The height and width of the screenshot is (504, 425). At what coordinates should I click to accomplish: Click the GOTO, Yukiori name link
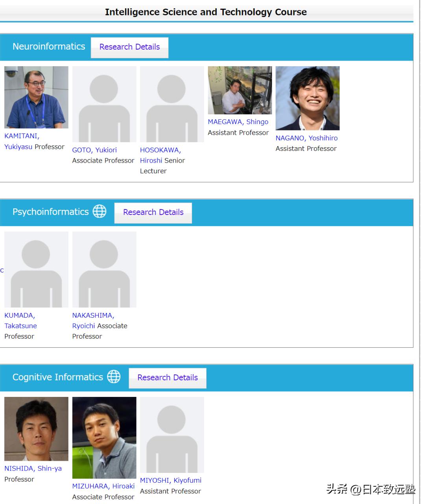pyautogui.click(x=94, y=150)
